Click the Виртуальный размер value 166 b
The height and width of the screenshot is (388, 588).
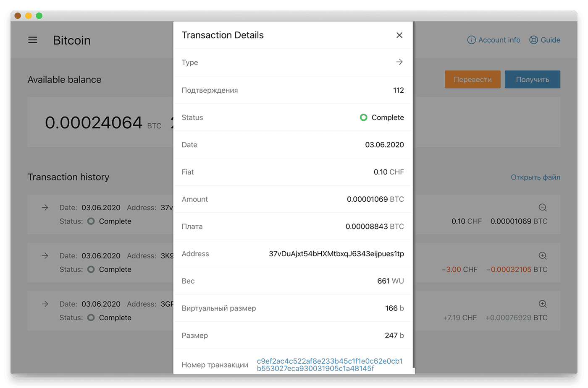(394, 308)
